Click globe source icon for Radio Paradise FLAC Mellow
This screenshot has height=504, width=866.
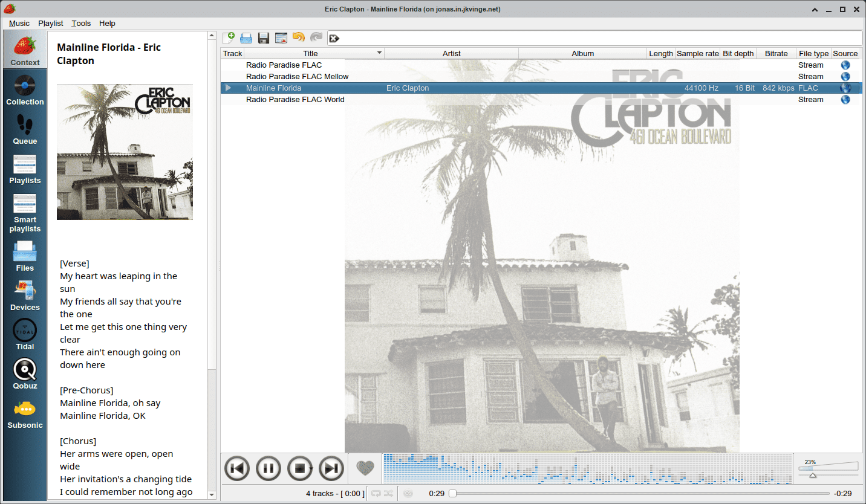845,77
